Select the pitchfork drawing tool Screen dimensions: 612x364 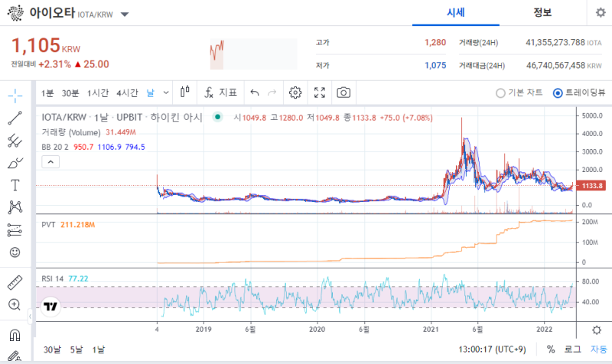click(x=15, y=141)
